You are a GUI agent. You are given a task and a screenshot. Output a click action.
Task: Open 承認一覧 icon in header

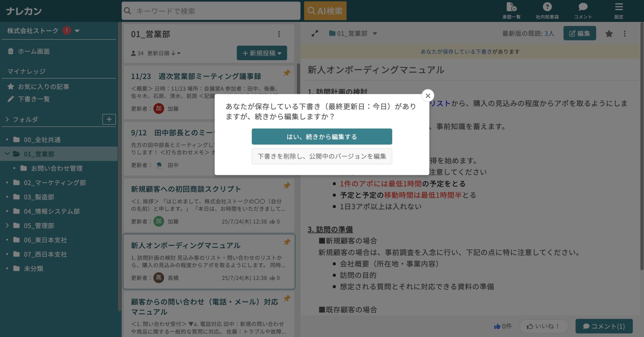(511, 11)
